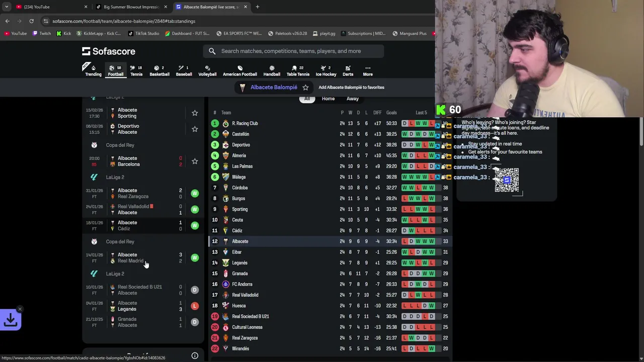Open Real Valladolid vs Albacete result
The width and height of the screenshot is (644, 362).
(143, 210)
